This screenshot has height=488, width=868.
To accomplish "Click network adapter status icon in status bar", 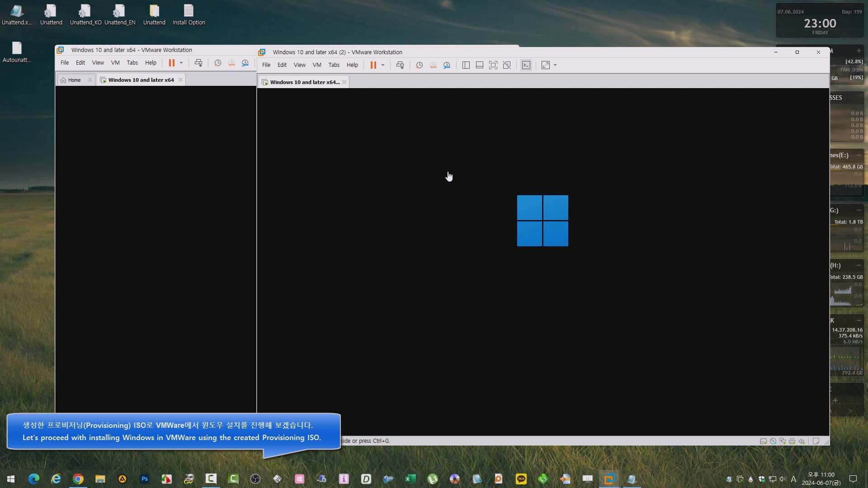I will click(x=783, y=441).
